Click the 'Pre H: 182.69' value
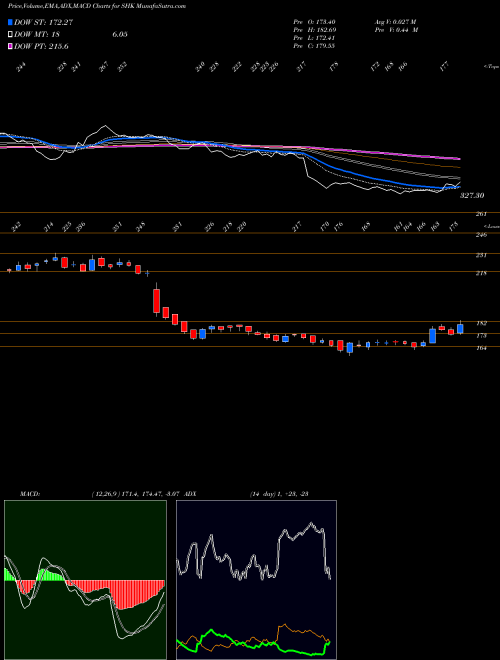 tap(314, 30)
